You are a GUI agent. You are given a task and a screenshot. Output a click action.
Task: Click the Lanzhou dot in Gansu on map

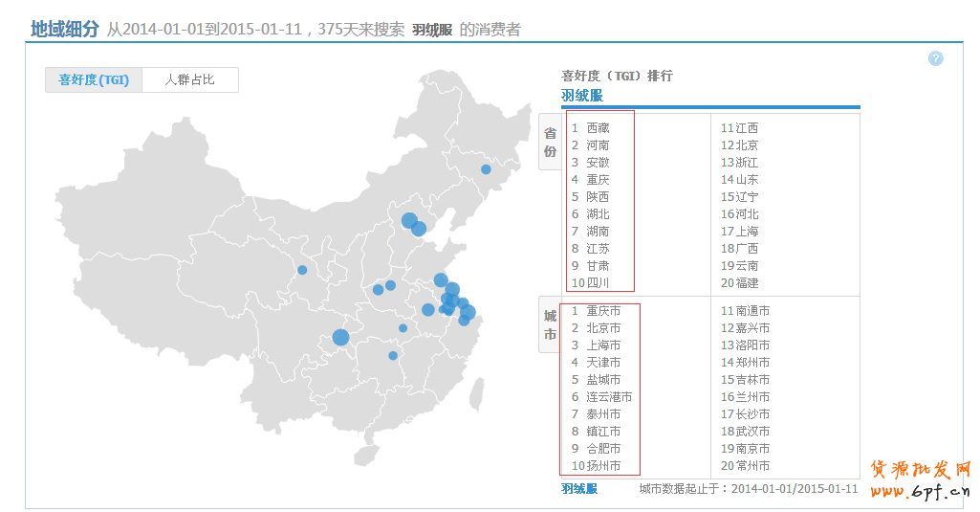[x=302, y=270]
